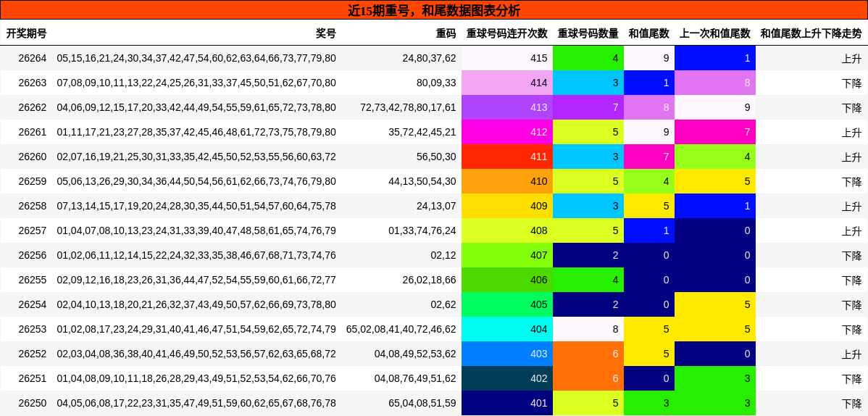
Task: Click the repeat codes 24,13,07
Action: click(437, 206)
